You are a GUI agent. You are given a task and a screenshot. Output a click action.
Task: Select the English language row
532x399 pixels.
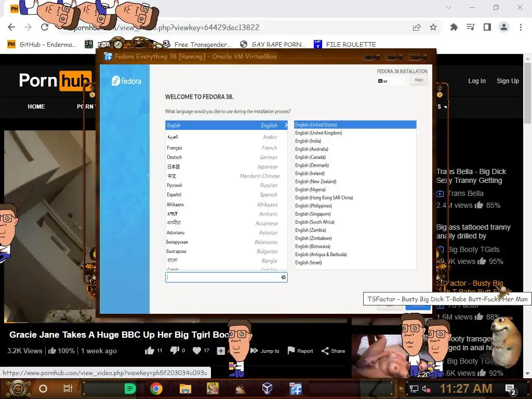pos(227,125)
